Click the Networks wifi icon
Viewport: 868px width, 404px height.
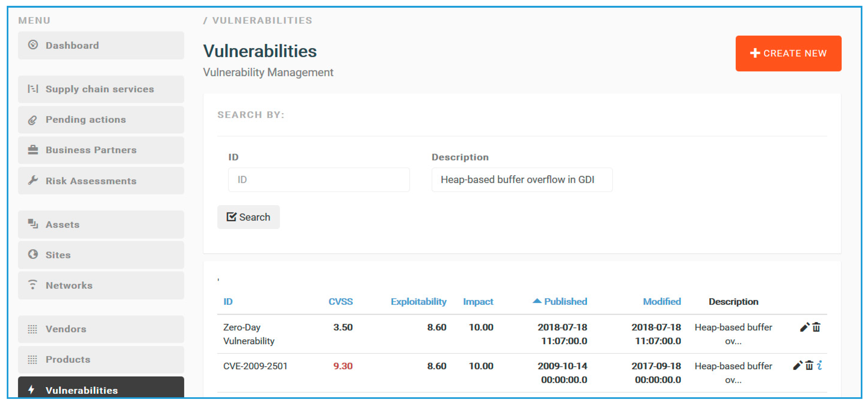pyautogui.click(x=33, y=285)
